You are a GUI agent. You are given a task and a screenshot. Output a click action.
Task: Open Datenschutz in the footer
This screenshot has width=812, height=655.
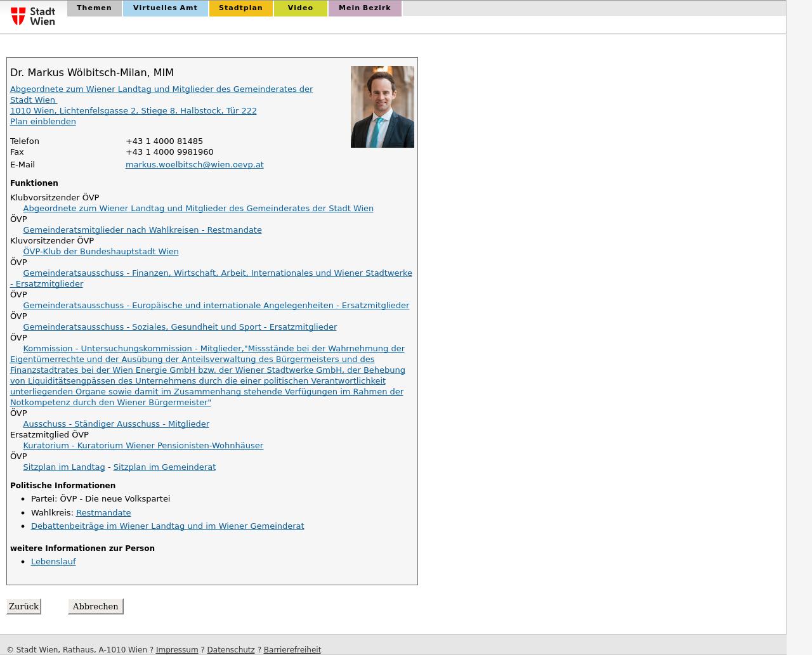[x=231, y=650]
